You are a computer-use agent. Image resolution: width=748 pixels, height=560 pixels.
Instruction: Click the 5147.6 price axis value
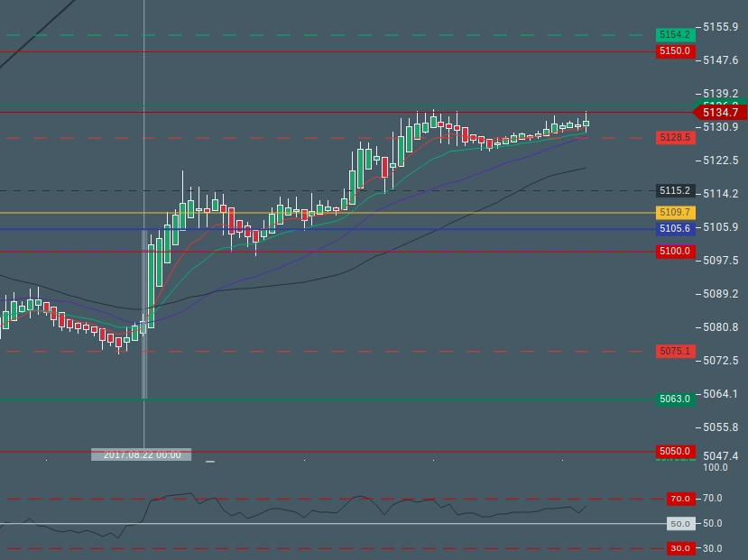(x=720, y=60)
